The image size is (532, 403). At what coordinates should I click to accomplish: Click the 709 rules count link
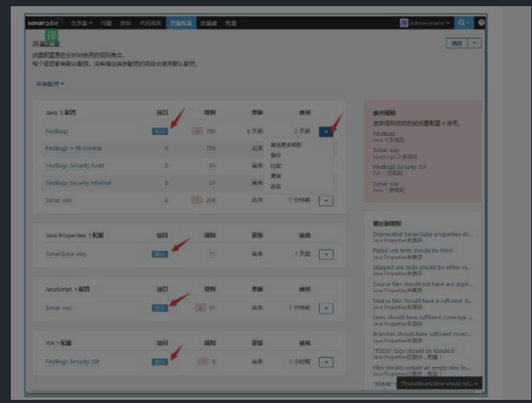coord(211,148)
